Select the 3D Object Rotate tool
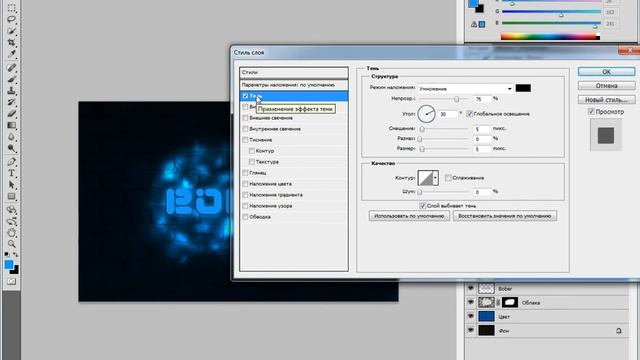Image resolution: width=640 pixels, height=360 pixels. point(11,210)
